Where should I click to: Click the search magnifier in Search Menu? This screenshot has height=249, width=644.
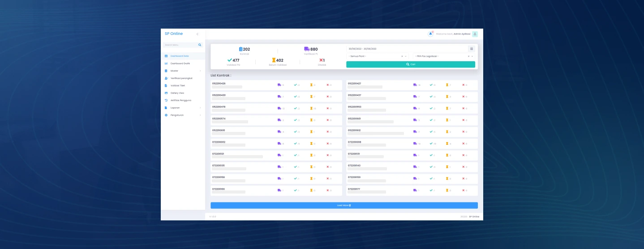coord(200,45)
